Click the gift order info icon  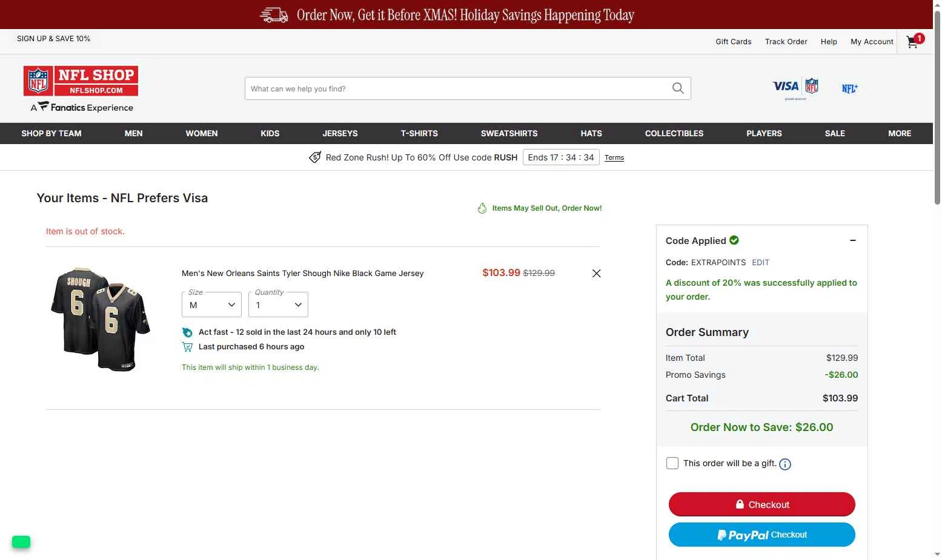[785, 464]
